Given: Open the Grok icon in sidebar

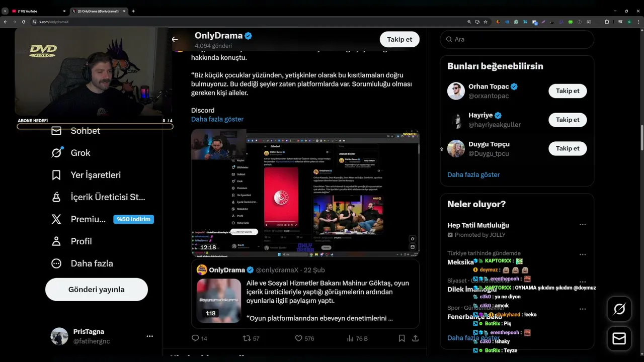Looking at the screenshot, I should [56, 153].
